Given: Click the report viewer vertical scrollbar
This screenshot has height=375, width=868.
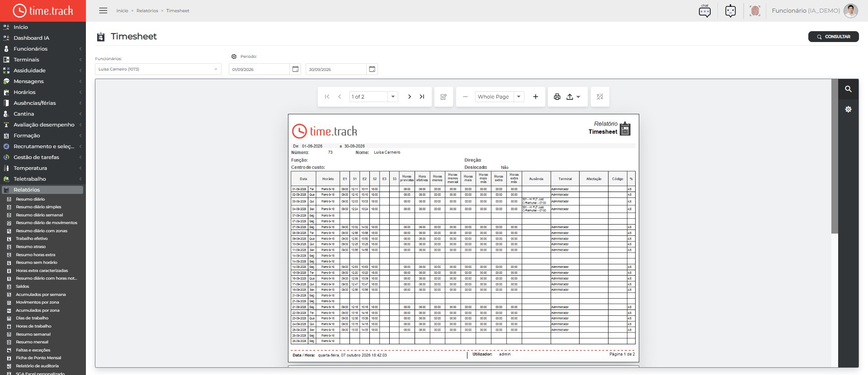Looking at the screenshot, I should pyautogui.click(x=835, y=156).
